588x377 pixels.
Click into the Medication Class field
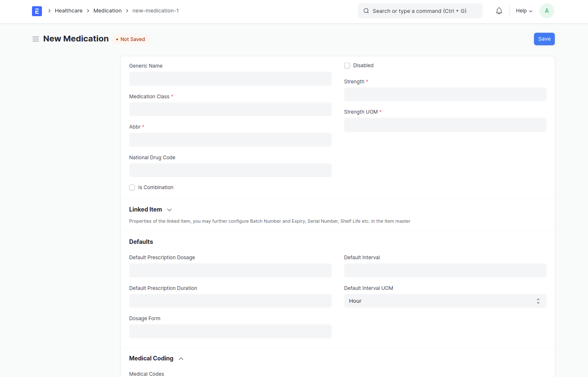[x=230, y=109]
